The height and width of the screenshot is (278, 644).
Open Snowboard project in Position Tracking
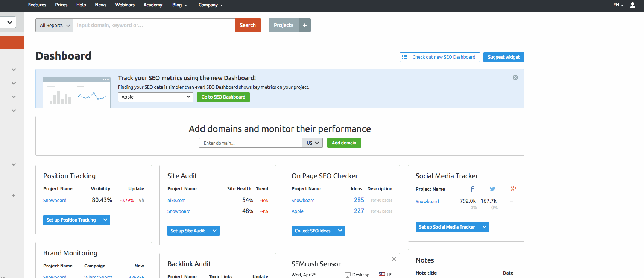tap(55, 201)
